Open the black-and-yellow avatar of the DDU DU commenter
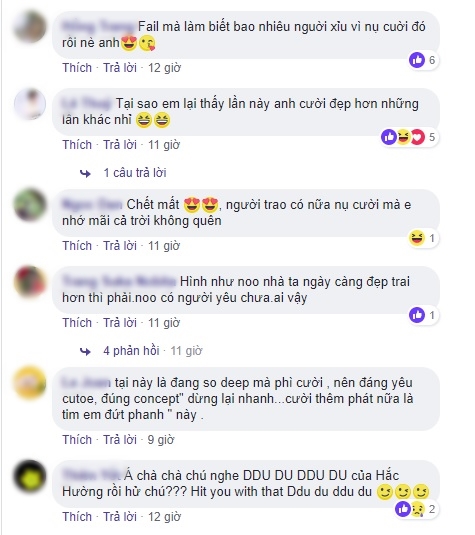 coord(30,476)
